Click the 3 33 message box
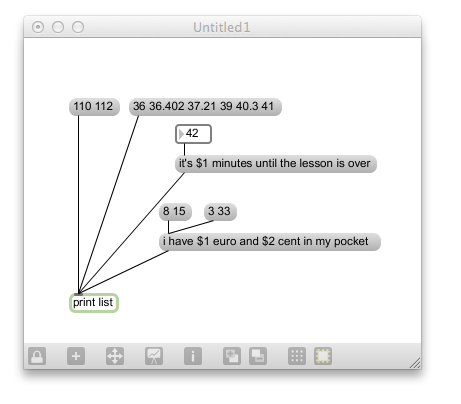Screen dimensions: 461x404 (x=220, y=212)
